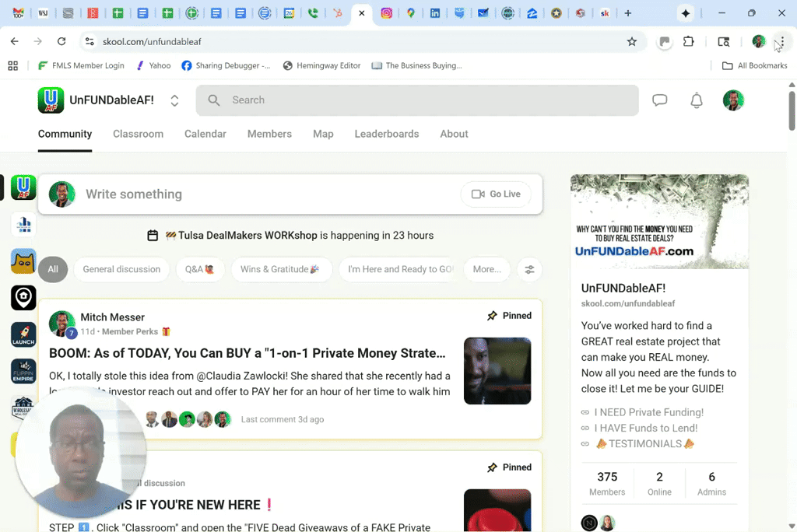Start a stream with Go Live
Screen dimensions: 797x532
(x=496, y=194)
